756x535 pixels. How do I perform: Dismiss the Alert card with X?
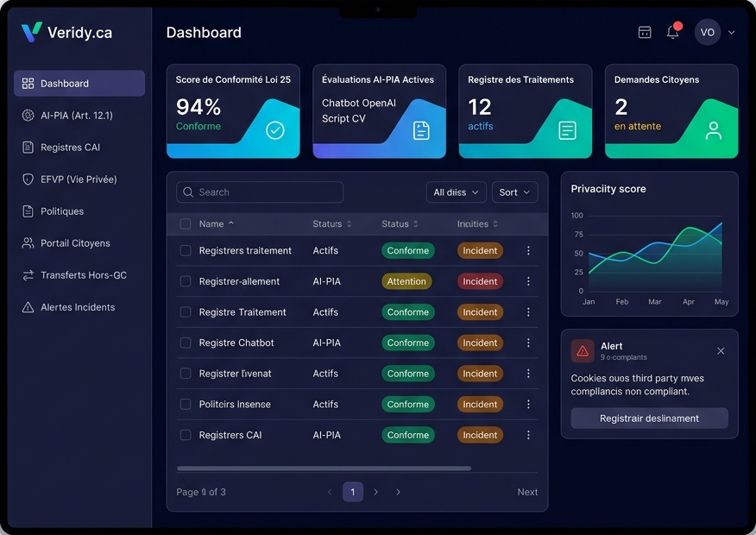pyautogui.click(x=721, y=351)
